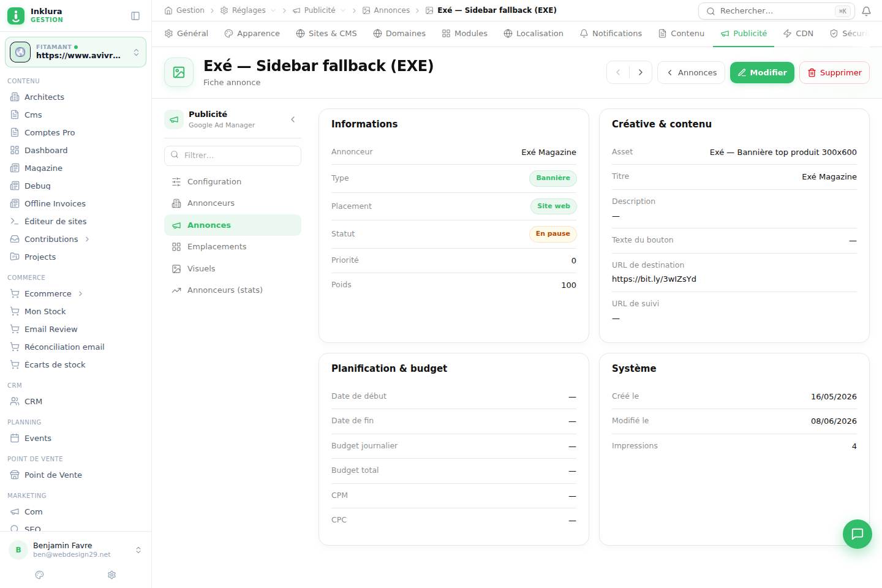Switch to the Apparence tab
Image resolution: width=882 pixels, height=588 pixels.
coord(252,34)
